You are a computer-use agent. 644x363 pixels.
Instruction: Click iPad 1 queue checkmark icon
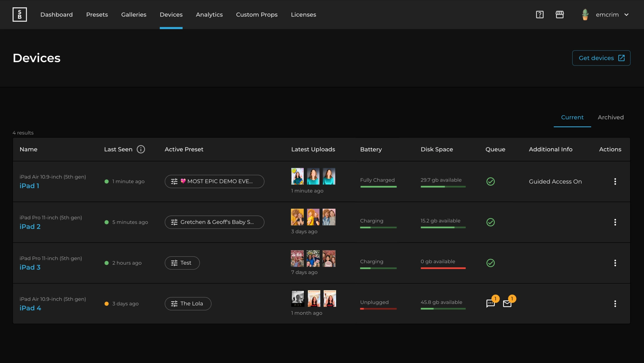pyautogui.click(x=491, y=181)
